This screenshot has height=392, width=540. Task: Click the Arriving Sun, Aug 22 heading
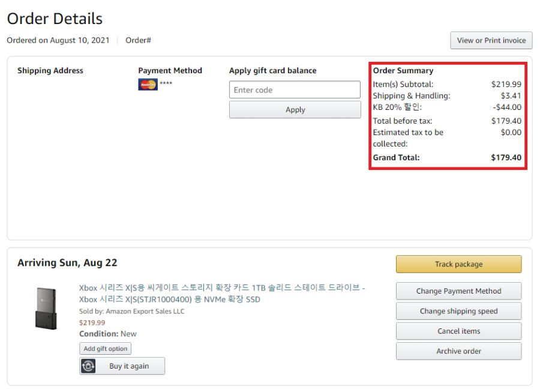[67, 263]
